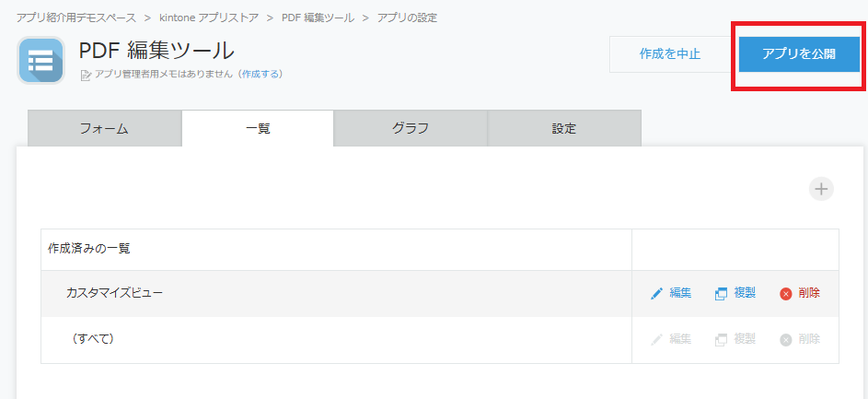868x399 pixels.
Task: Go to アプリ紹介用デモスペース breadcrumb
Action: coord(76,18)
